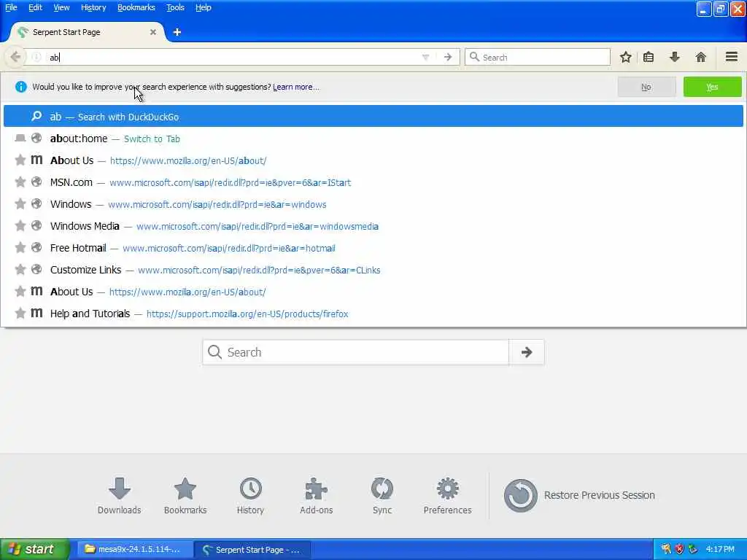Go to Home page icon
The width and height of the screenshot is (747, 560).
(x=700, y=58)
